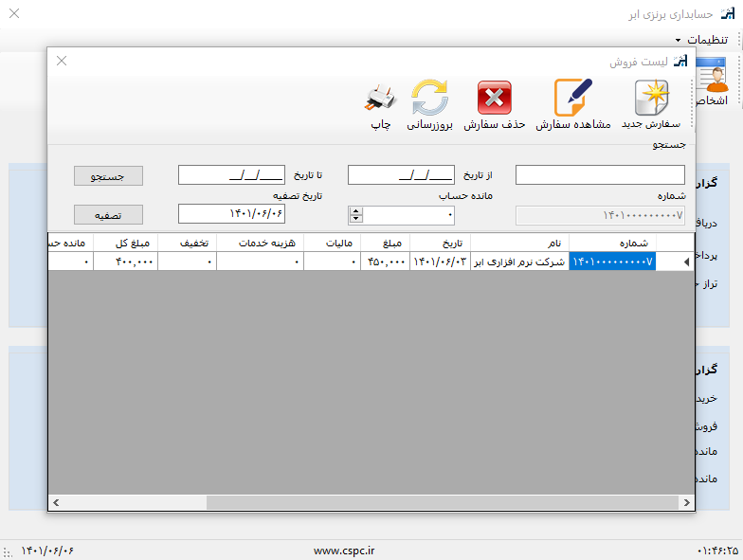Decrease account balance with down spinner arrow

coord(355,219)
